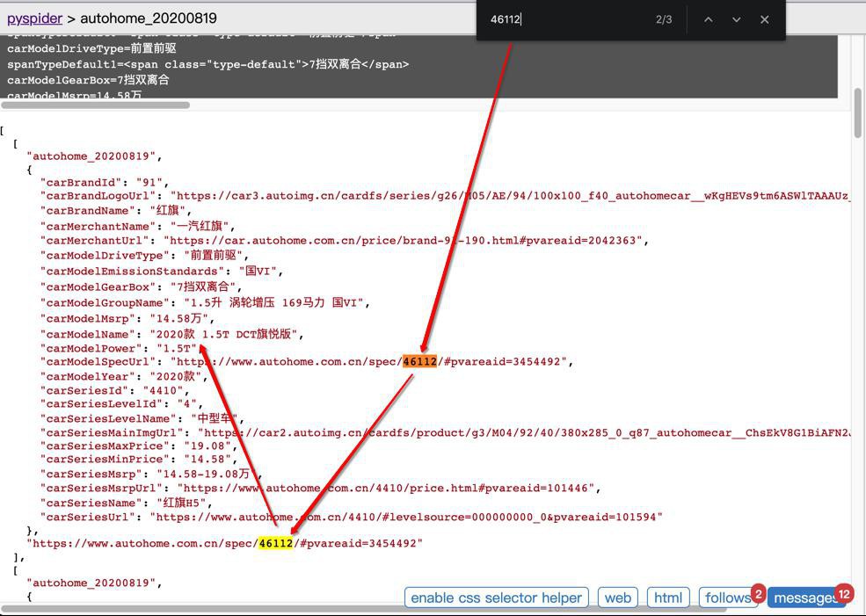Go to next search match arrow
866x616 pixels.
pos(736,19)
